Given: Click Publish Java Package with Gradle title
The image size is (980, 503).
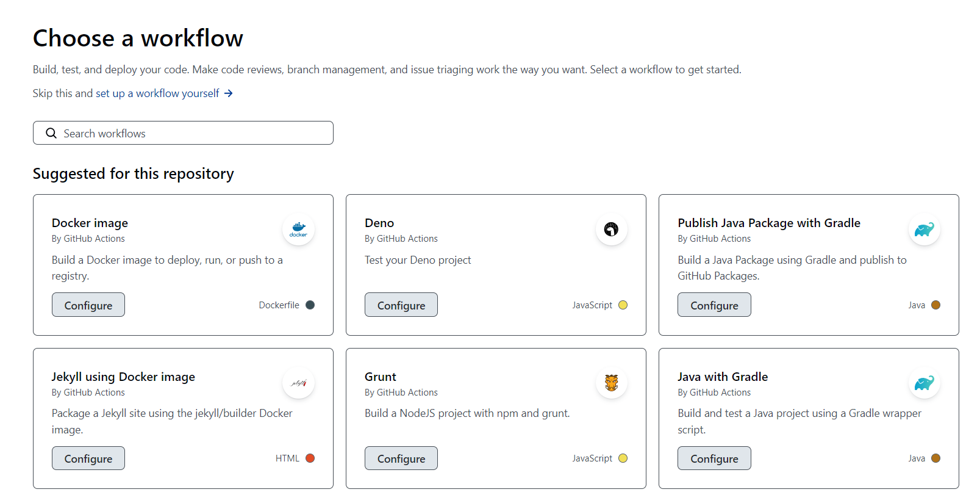Looking at the screenshot, I should pos(769,223).
